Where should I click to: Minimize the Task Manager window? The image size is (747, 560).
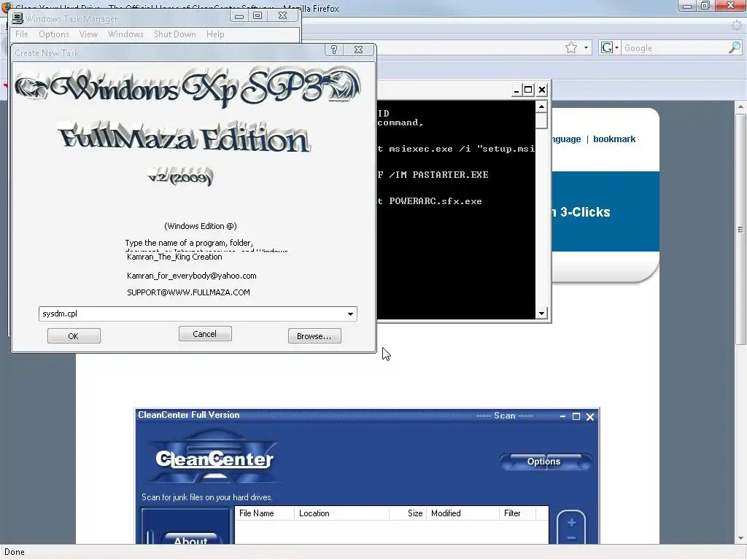pyautogui.click(x=239, y=16)
